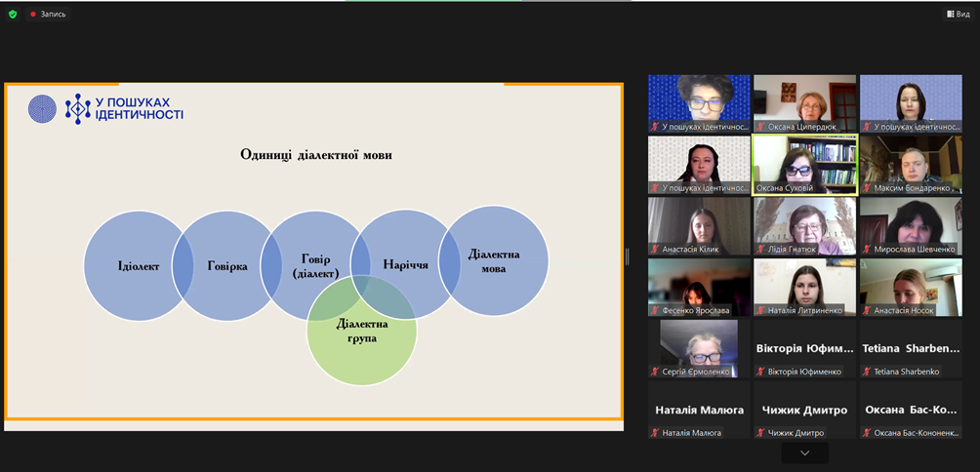Open the Вид view options menu
The width and height of the screenshot is (980, 472).
957,15
